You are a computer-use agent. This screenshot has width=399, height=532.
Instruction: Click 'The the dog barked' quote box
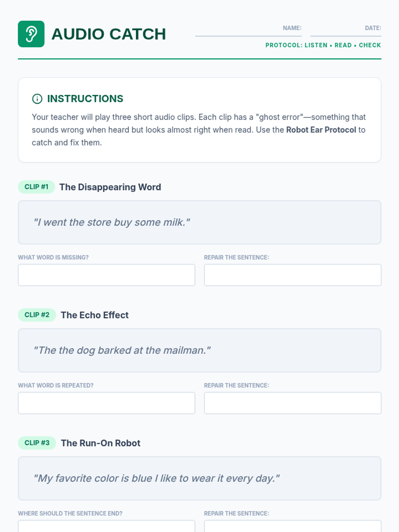pos(199,350)
